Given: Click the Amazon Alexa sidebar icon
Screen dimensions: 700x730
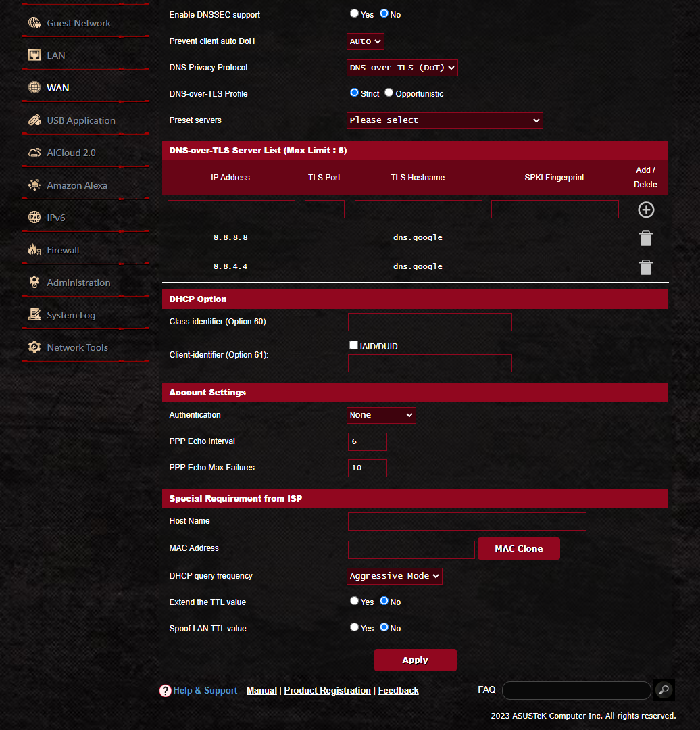Looking at the screenshot, I should pyautogui.click(x=34, y=185).
